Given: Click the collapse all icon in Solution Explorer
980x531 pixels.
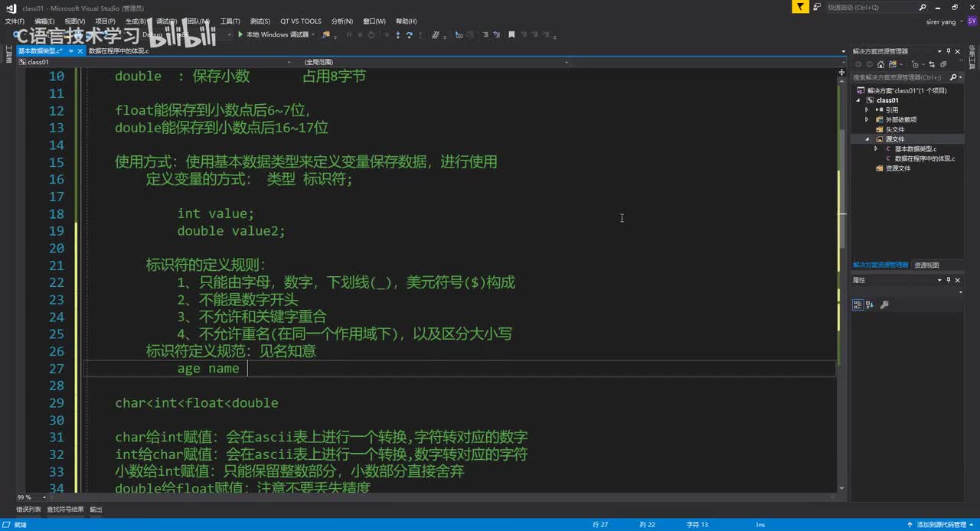Looking at the screenshot, I should pos(943,64).
